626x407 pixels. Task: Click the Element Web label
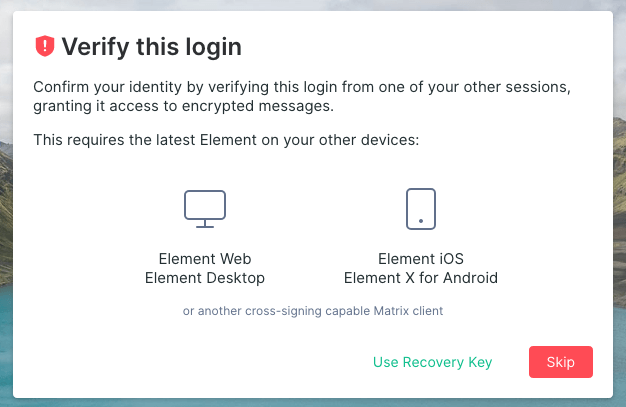click(205, 259)
